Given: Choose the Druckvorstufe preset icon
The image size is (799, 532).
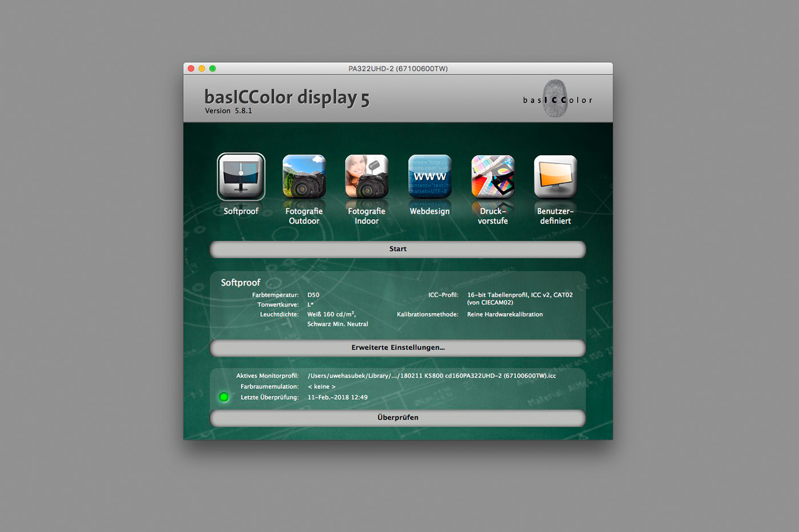Looking at the screenshot, I should coord(493,177).
